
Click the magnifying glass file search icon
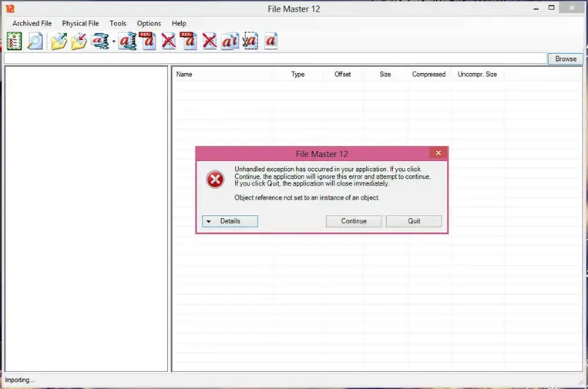35,41
